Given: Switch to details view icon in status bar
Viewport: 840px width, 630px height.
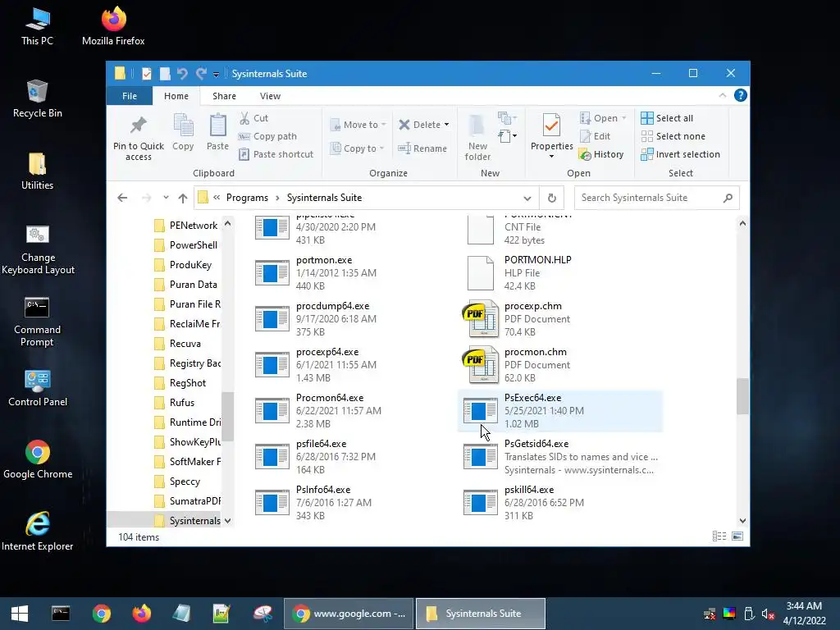Looking at the screenshot, I should coord(719,536).
